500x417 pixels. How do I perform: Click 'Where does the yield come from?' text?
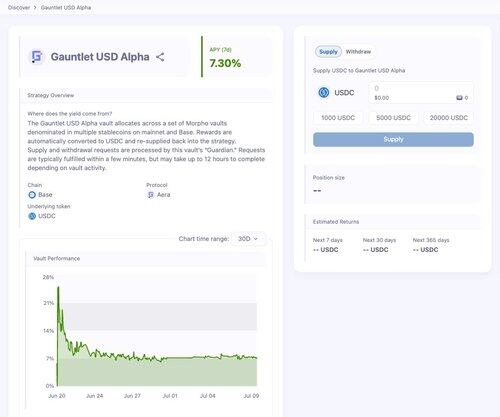70,114
